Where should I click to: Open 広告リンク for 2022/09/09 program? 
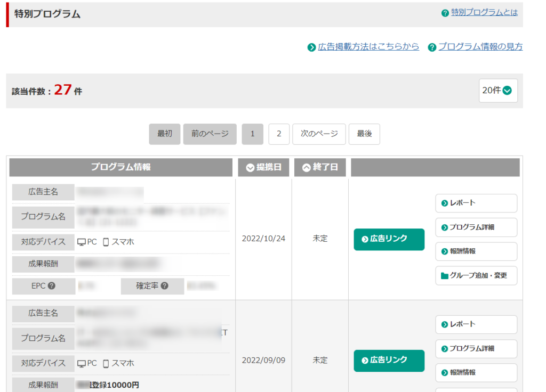click(x=389, y=361)
